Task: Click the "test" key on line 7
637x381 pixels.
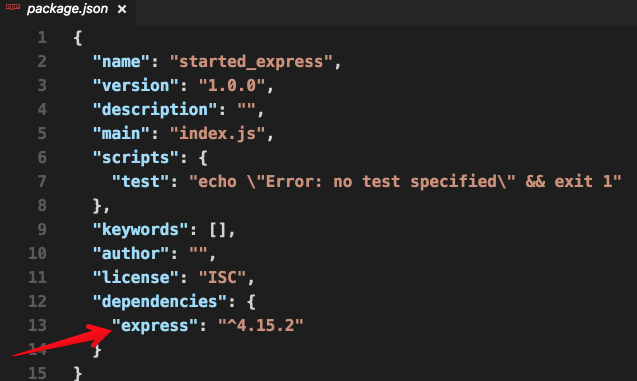Action: click(141, 182)
